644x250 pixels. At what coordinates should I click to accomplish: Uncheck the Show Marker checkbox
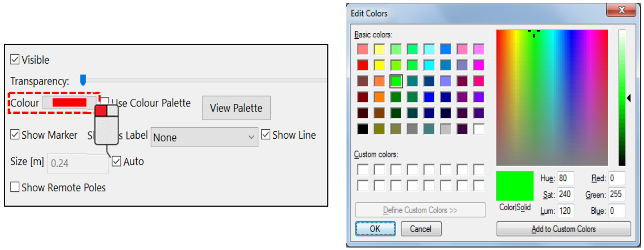coord(15,135)
